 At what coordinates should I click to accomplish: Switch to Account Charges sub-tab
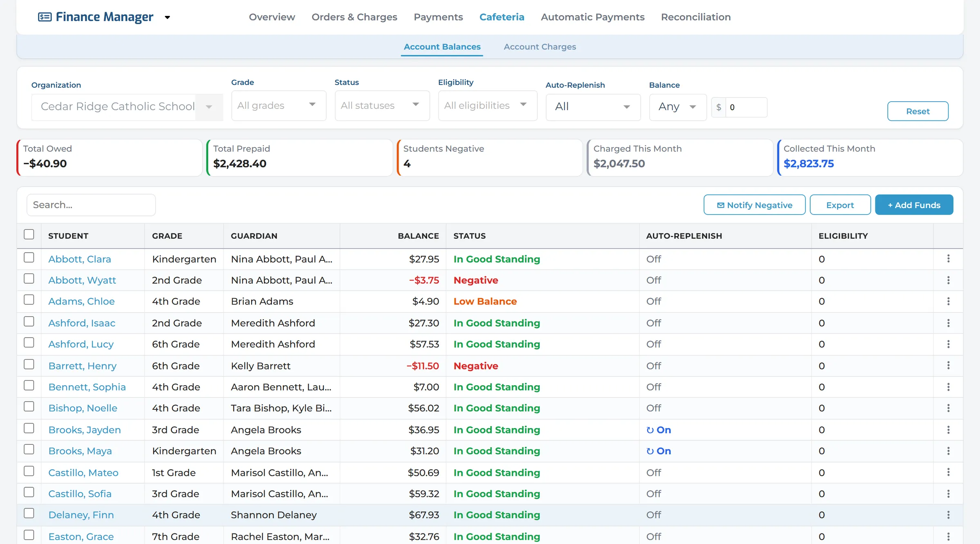[x=540, y=47]
